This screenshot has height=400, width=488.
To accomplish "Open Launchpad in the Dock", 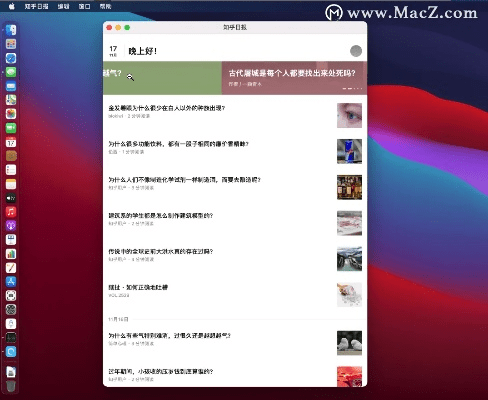I will (x=11, y=44).
